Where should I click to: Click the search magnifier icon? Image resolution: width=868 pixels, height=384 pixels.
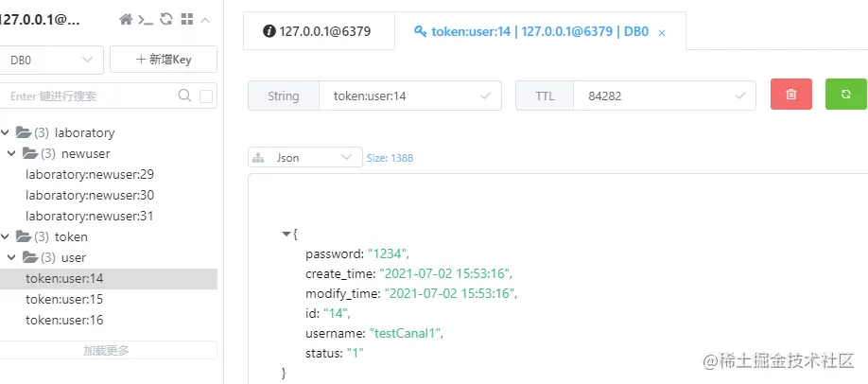pos(185,96)
